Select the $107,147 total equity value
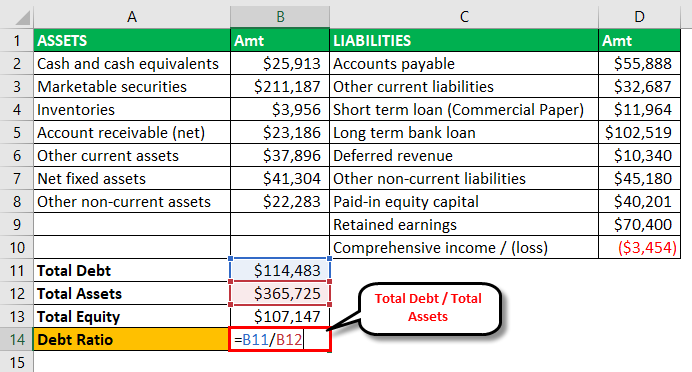 click(x=280, y=316)
